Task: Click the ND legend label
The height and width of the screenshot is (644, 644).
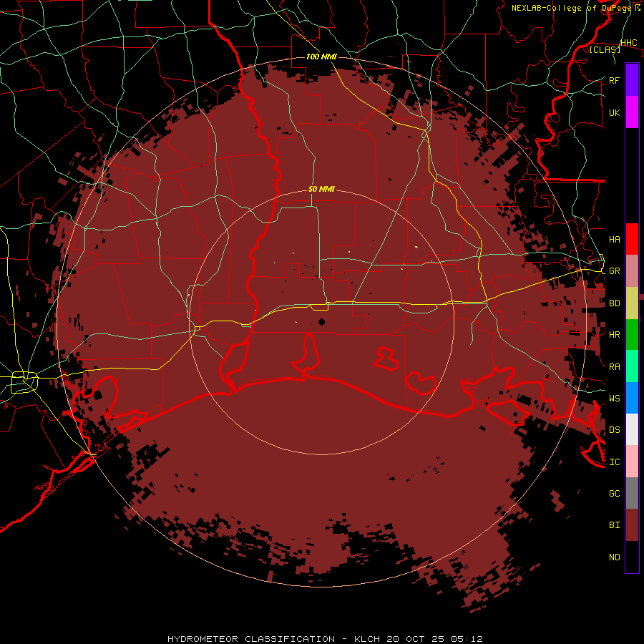Action: (614, 557)
